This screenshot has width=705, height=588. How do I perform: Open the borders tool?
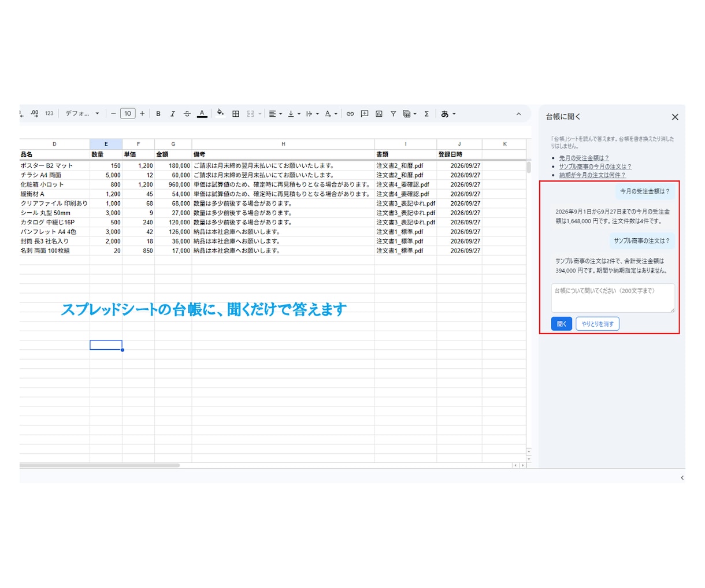point(236,114)
